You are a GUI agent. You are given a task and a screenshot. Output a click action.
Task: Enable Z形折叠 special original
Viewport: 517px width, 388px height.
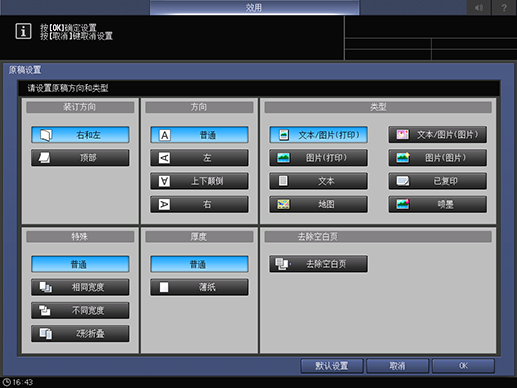80,334
